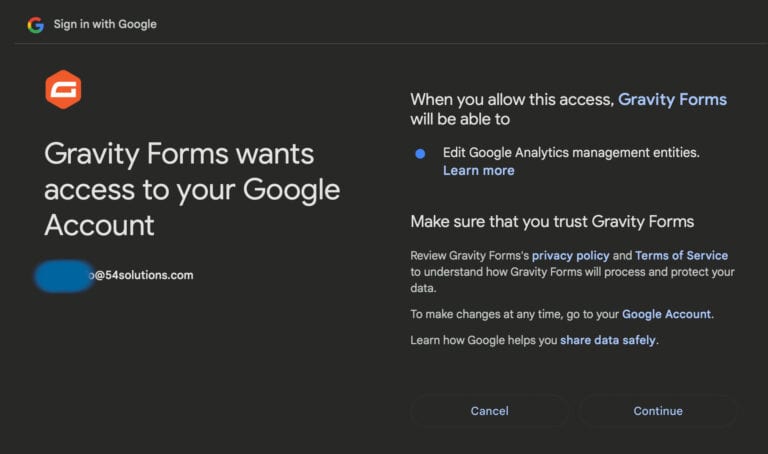Click Learn how Google helps you text

(484, 340)
